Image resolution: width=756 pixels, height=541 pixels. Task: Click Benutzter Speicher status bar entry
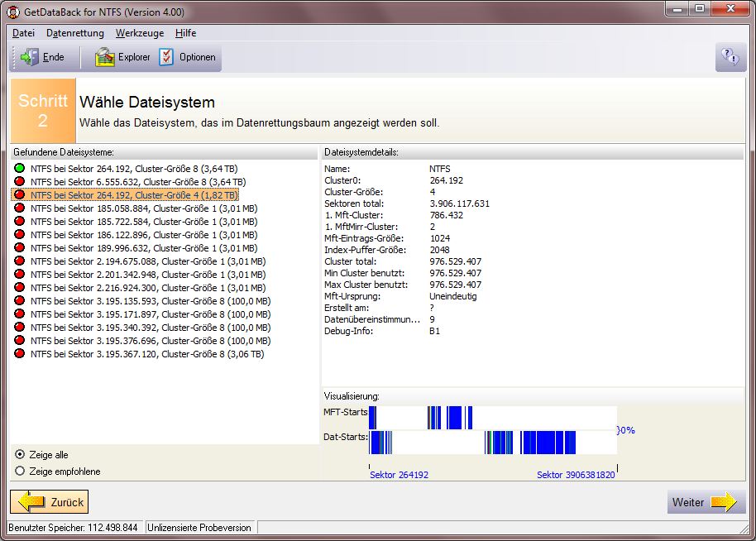pos(74,528)
